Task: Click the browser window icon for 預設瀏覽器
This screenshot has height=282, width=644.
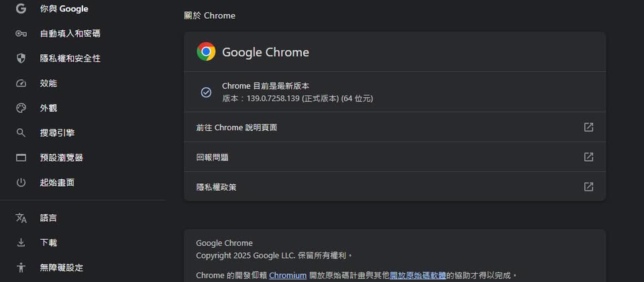Action: click(x=21, y=158)
